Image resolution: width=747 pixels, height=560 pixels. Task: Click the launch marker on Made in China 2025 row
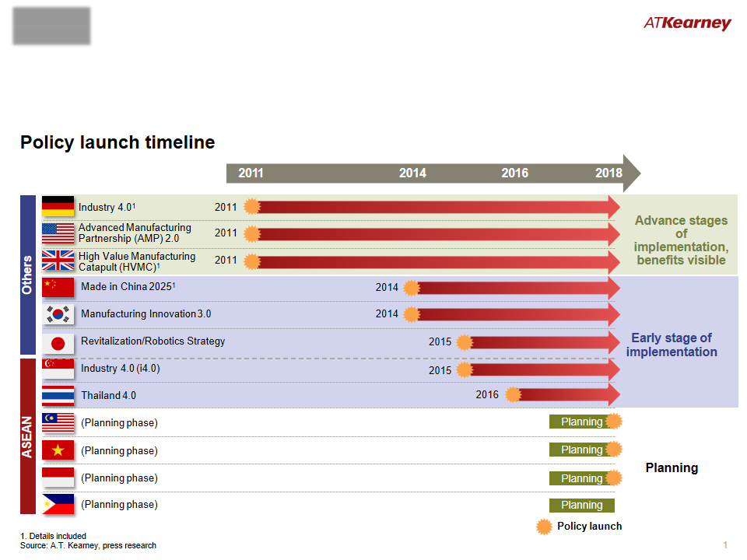click(412, 288)
